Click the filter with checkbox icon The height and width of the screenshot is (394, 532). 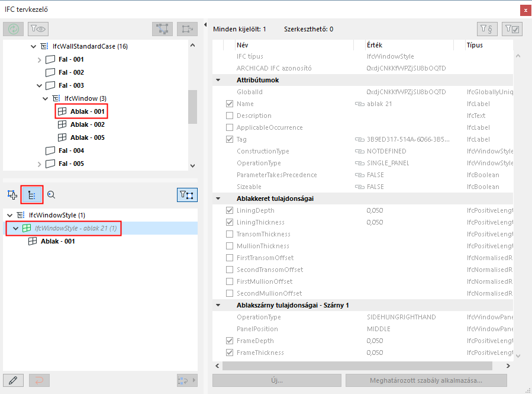[511, 29]
